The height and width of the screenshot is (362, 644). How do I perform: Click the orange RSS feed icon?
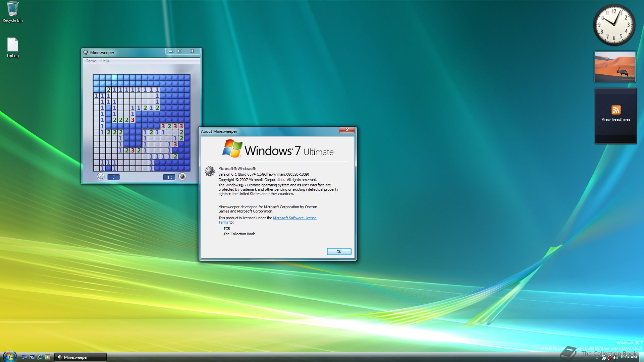click(616, 110)
